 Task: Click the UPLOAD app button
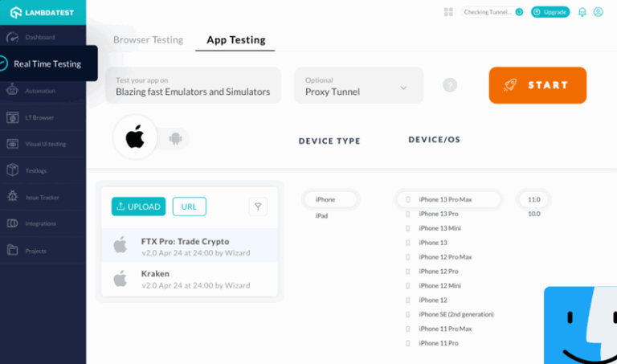(138, 207)
